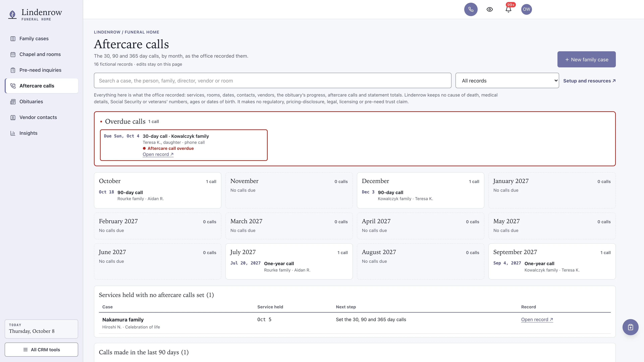Click the Chapel and rooms calendar icon
The height and width of the screenshot is (362, 644).
tap(13, 54)
